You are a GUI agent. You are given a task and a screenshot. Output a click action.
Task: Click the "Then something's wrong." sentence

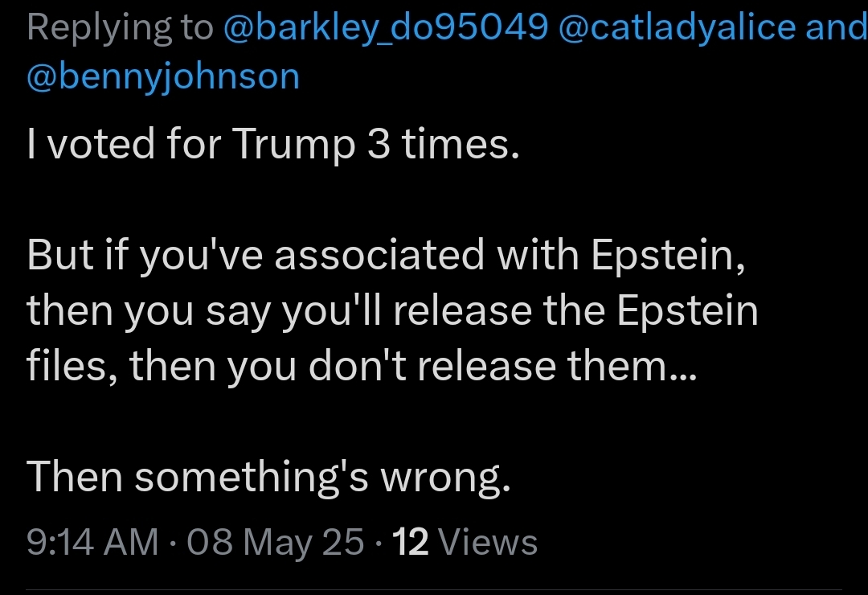[268, 477]
